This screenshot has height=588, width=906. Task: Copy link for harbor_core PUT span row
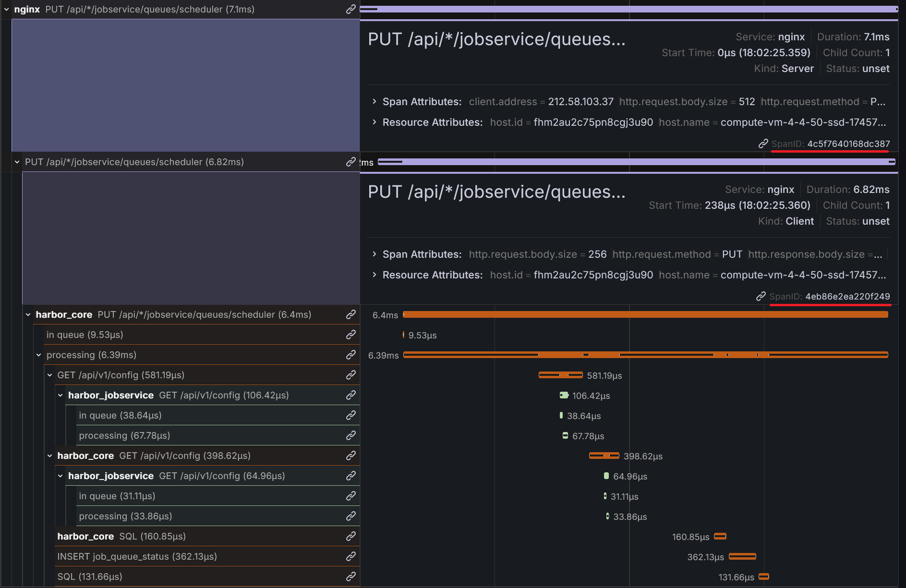point(351,314)
